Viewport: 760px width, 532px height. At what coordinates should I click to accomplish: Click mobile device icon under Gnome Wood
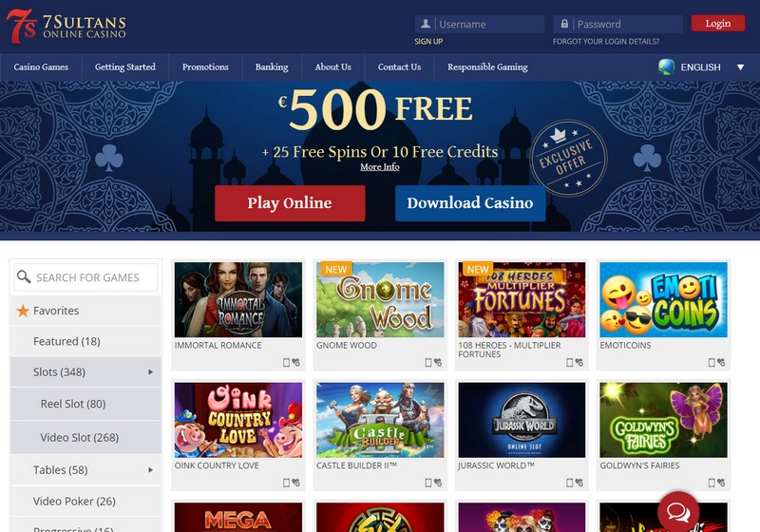[428, 362]
